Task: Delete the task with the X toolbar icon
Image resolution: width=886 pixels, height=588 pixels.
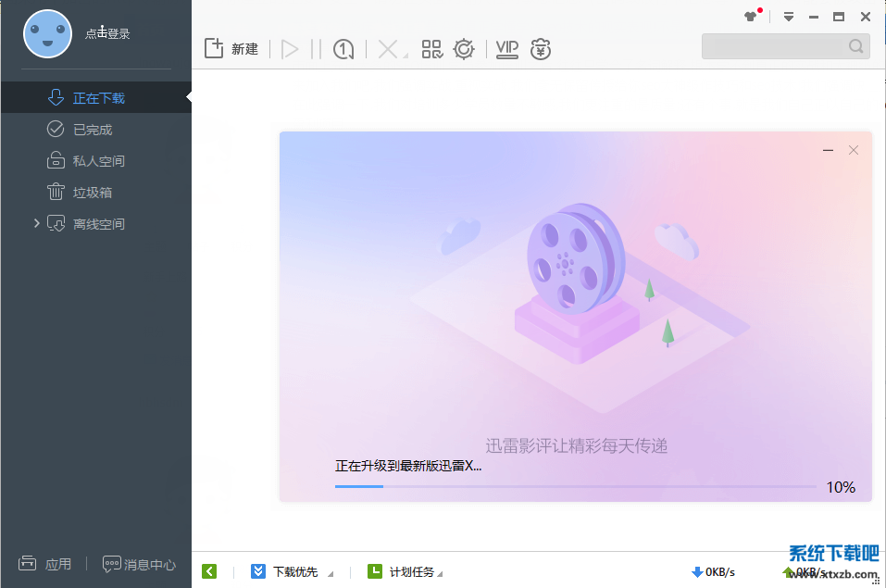Action: (387, 49)
